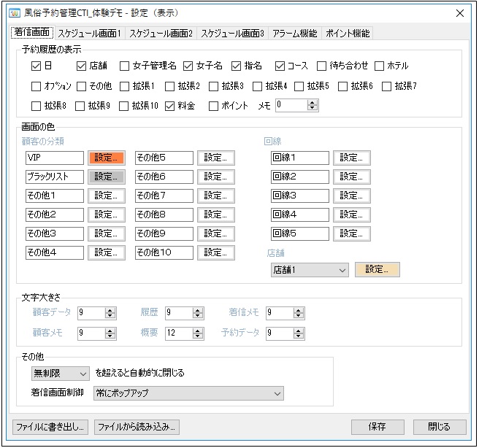Enable the 女子管理名 checkbox
Viewport: 479px width, 448px height.
tap(125, 66)
